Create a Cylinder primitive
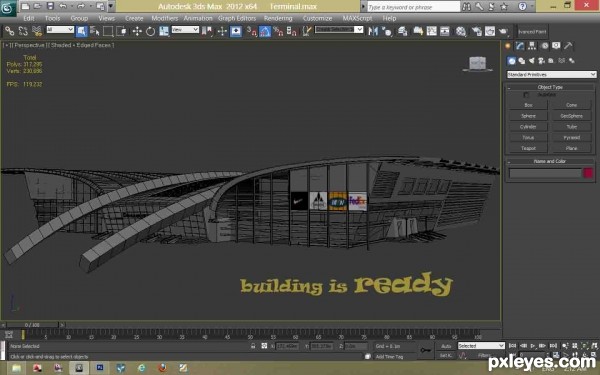Viewport: 600px width, 375px height. point(528,127)
